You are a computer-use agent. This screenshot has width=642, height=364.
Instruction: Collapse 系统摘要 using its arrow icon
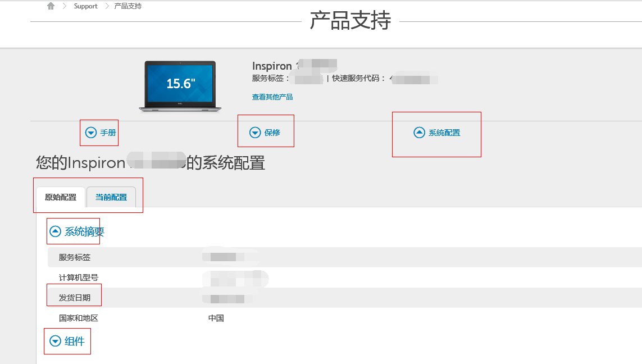(x=55, y=230)
